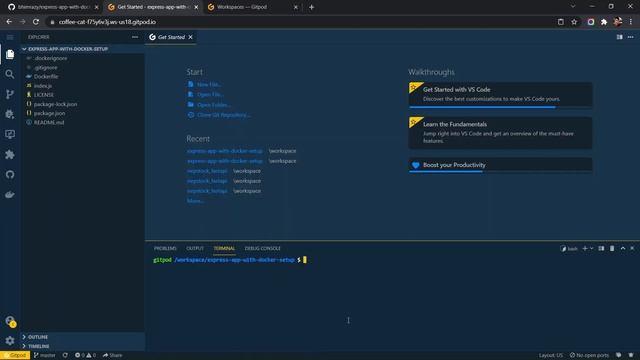
Task: Open the status bar notifications bell
Action: [x=631, y=355]
